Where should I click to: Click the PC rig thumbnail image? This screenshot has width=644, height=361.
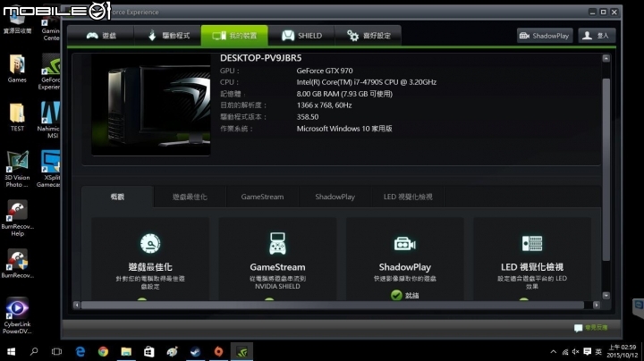[x=151, y=105]
